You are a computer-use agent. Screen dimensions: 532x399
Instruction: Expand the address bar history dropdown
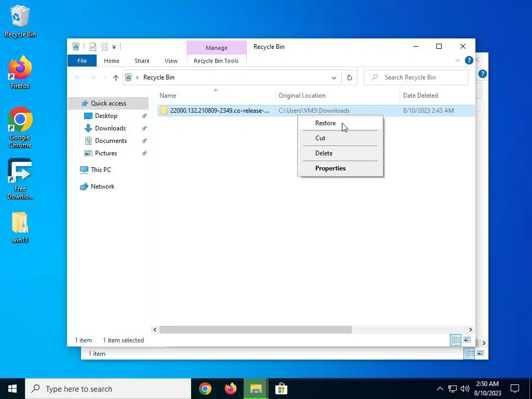(334, 78)
